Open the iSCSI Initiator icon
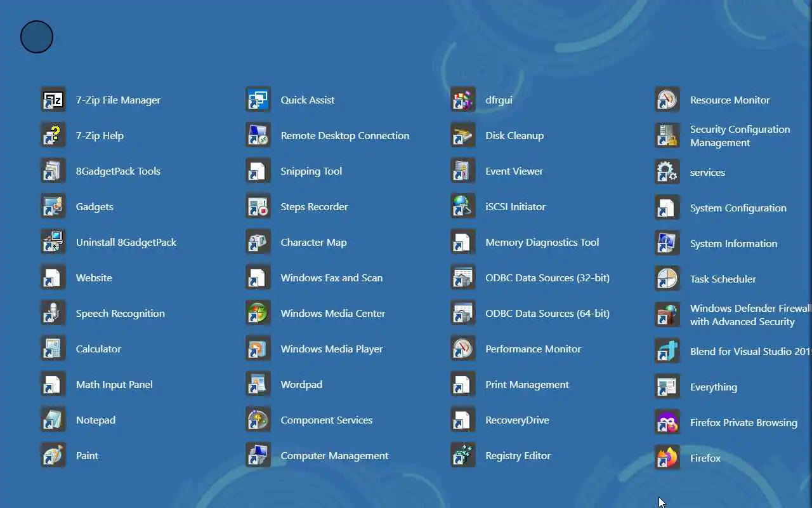The image size is (812, 508). point(463,206)
